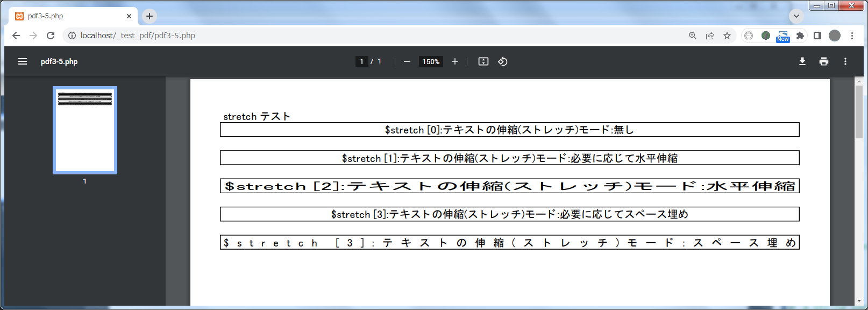Download the PDF file
Viewport: 868px width, 310px height.
coord(802,61)
